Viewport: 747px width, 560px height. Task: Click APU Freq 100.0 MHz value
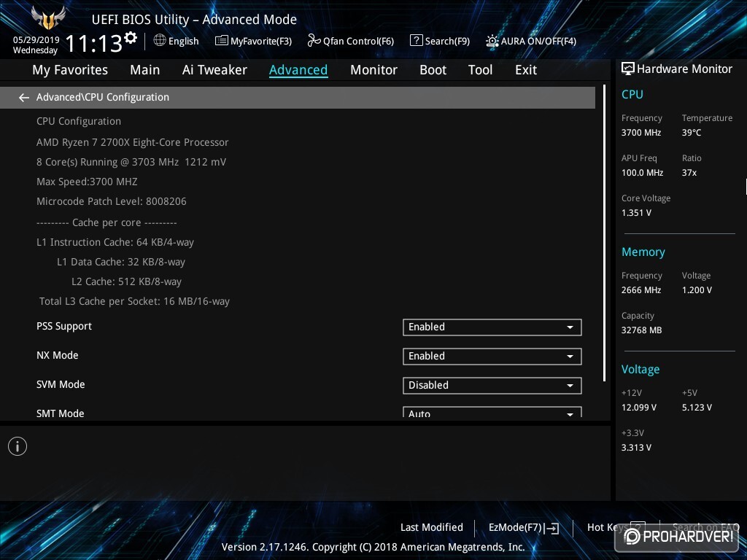642,173
